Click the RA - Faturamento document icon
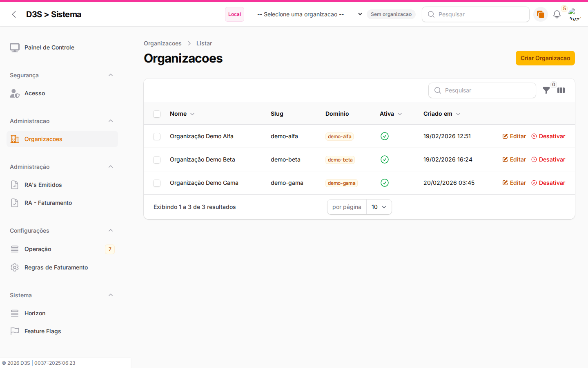Viewport: 588px width, 368px height. (x=15, y=203)
